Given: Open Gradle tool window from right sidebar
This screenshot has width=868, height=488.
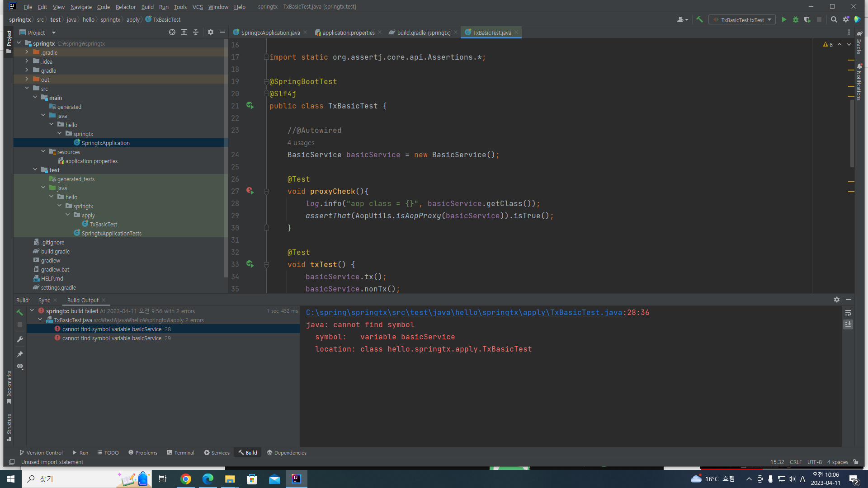Looking at the screenshot, I should point(859,42).
